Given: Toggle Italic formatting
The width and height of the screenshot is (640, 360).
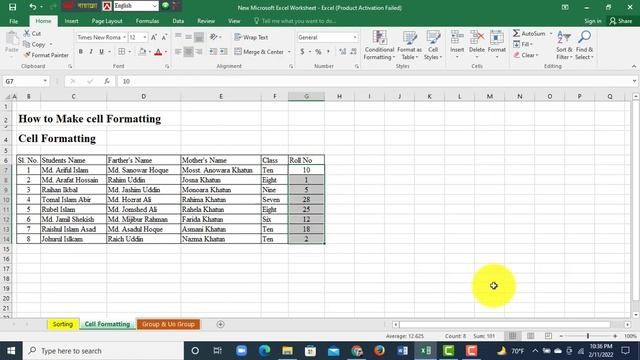Looking at the screenshot, I should point(91,52).
